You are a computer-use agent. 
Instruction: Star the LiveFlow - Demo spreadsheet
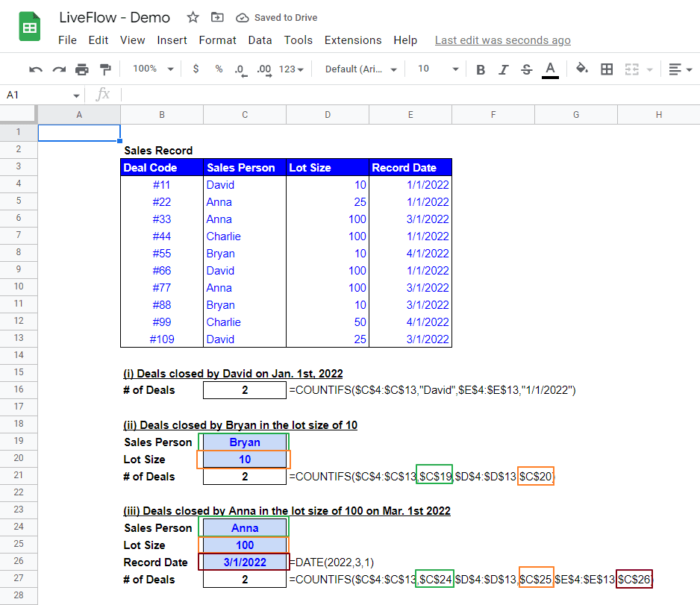point(190,17)
